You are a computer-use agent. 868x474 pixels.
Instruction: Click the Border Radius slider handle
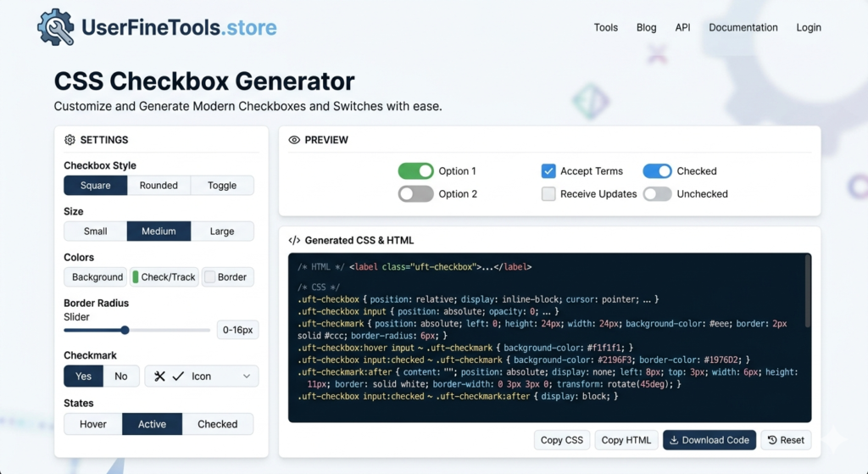(x=125, y=330)
